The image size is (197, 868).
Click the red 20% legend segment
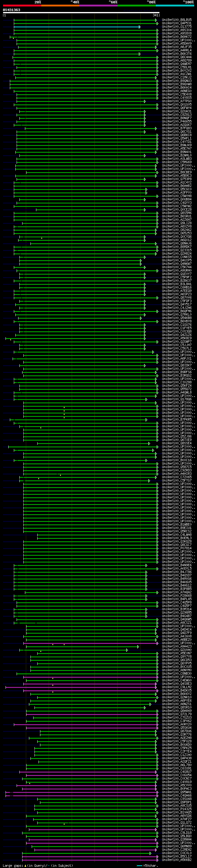[x=22, y=6]
